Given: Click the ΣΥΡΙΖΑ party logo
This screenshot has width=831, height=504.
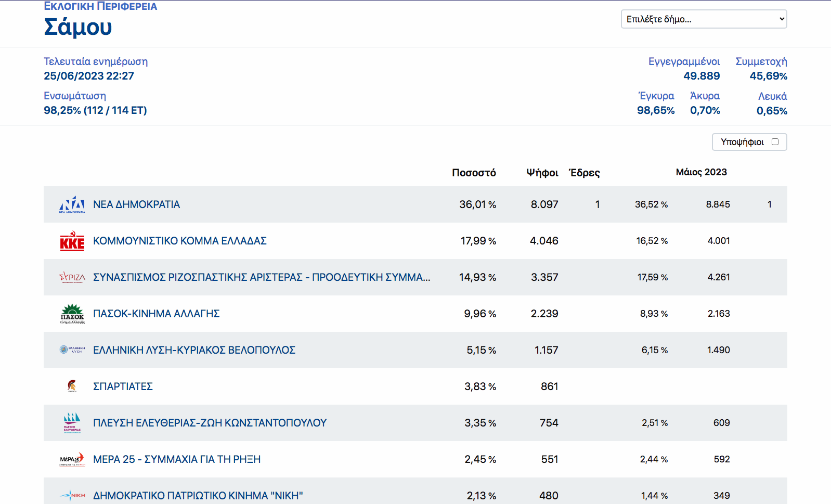Looking at the screenshot, I should point(72,277).
